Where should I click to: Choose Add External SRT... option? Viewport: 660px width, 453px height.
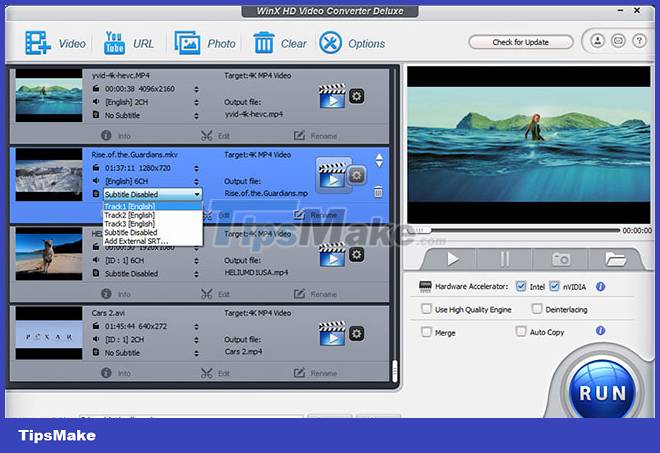click(153, 241)
